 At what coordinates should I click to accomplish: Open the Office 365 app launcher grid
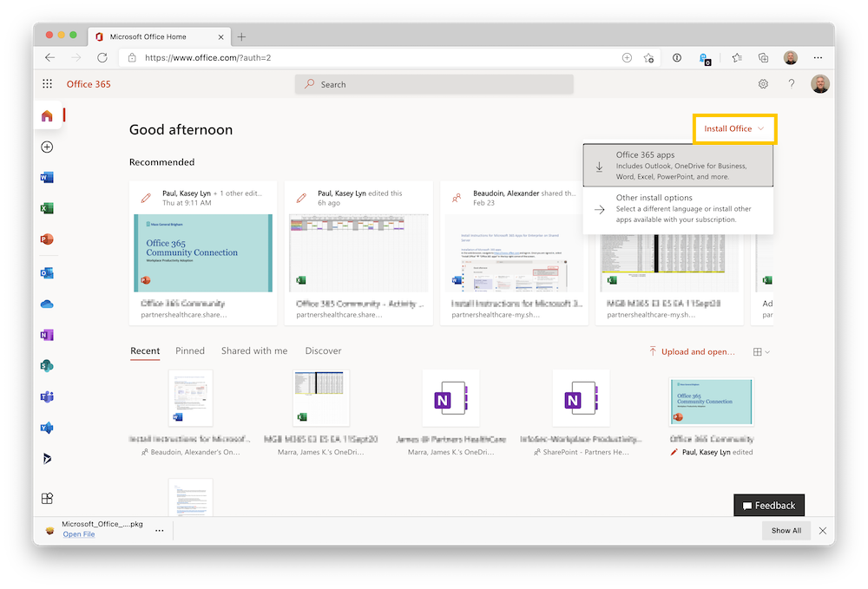[x=47, y=83]
